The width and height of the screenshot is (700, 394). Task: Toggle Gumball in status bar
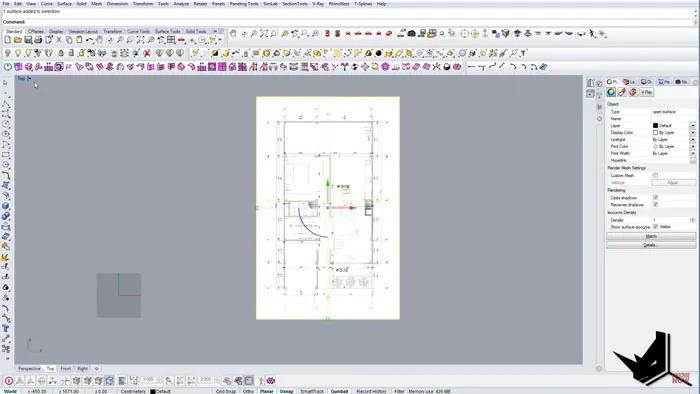click(x=339, y=391)
